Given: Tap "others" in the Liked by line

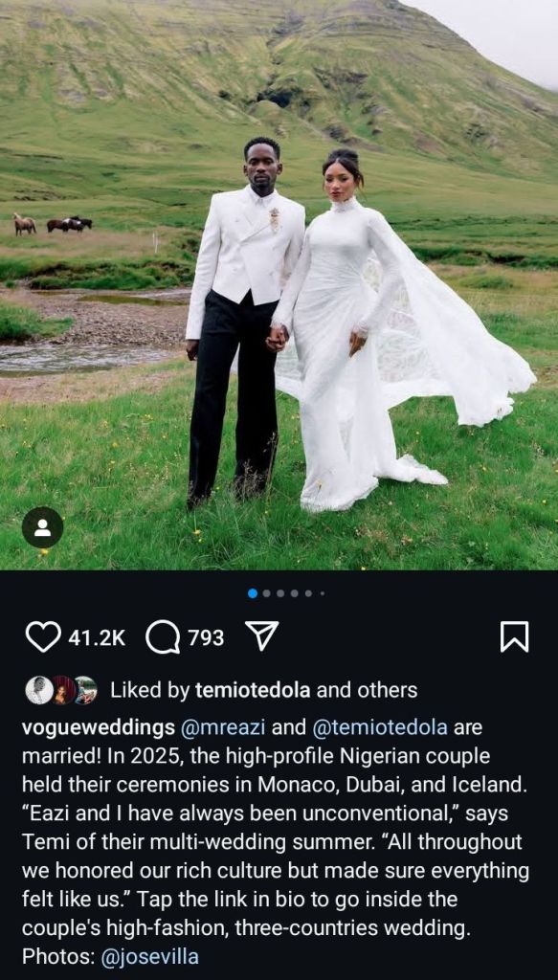Looking at the screenshot, I should click(388, 691).
